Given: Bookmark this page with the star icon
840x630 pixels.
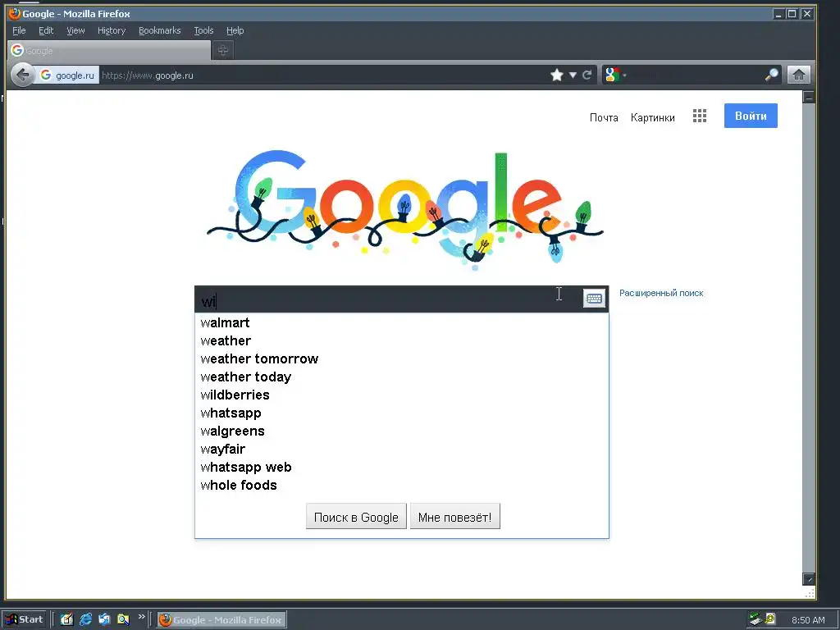Looking at the screenshot, I should tap(557, 75).
